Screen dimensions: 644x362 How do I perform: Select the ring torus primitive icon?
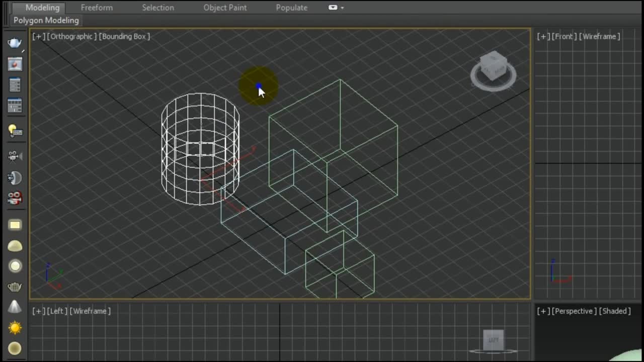click(x=15, y=266)
